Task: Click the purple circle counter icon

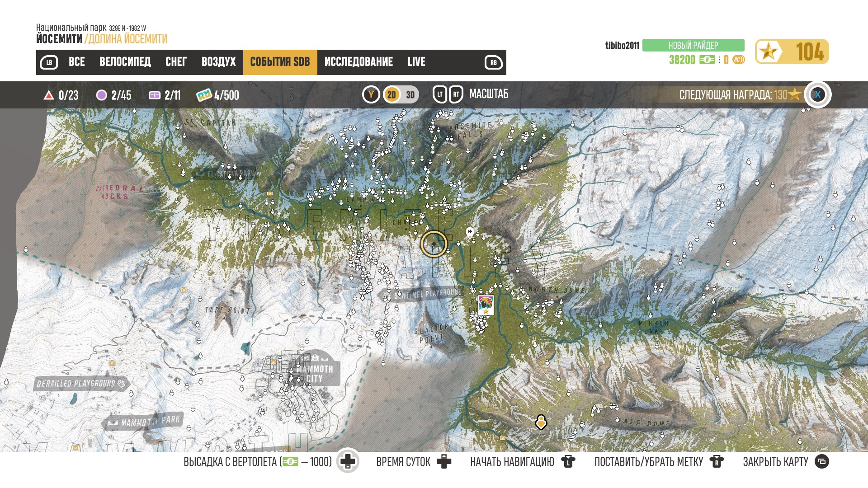Action: pos(102,95)
